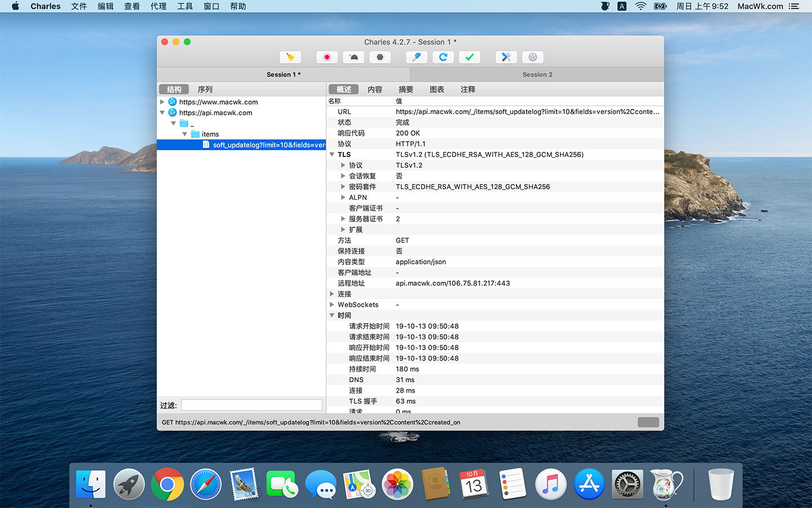Image resolution: width=812 pixels, height=508 pixels.
Task: Toggle throttling with the turtle icon
Action: click(x=354, y=57)
